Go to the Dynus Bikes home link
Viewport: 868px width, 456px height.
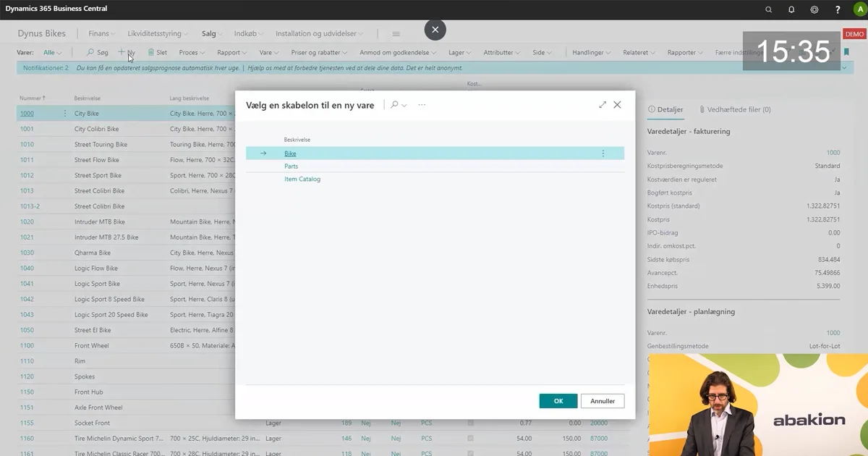42,34
